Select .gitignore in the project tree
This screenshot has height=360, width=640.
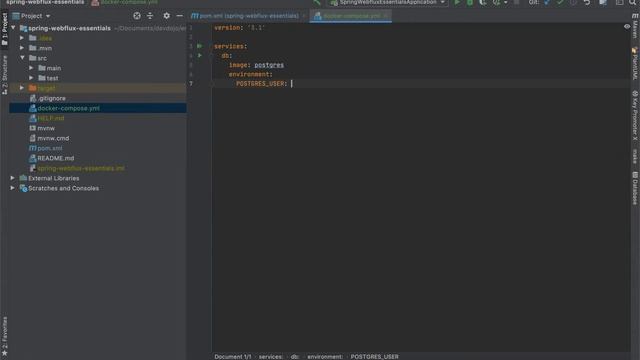(x=51, y=98)
